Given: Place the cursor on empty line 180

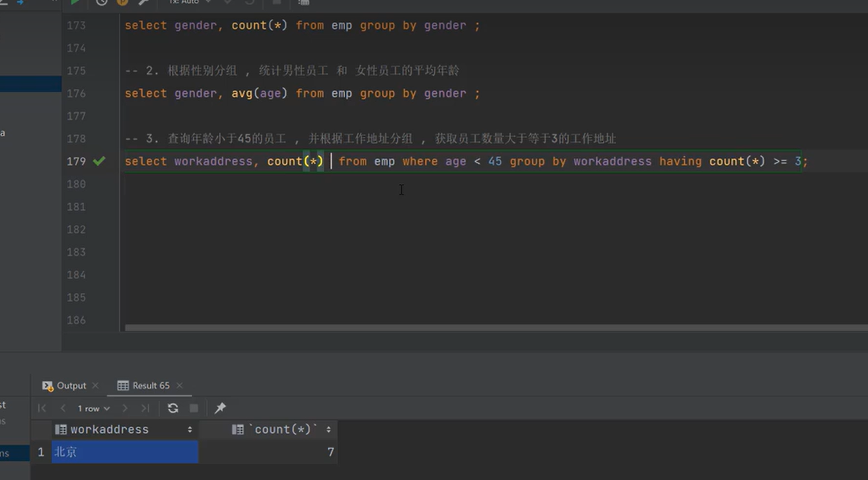Looking at the screenshot, I should [493, 184].
